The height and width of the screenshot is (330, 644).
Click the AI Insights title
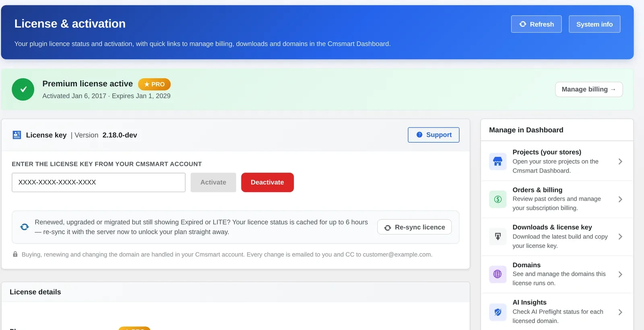coord(529,303)
